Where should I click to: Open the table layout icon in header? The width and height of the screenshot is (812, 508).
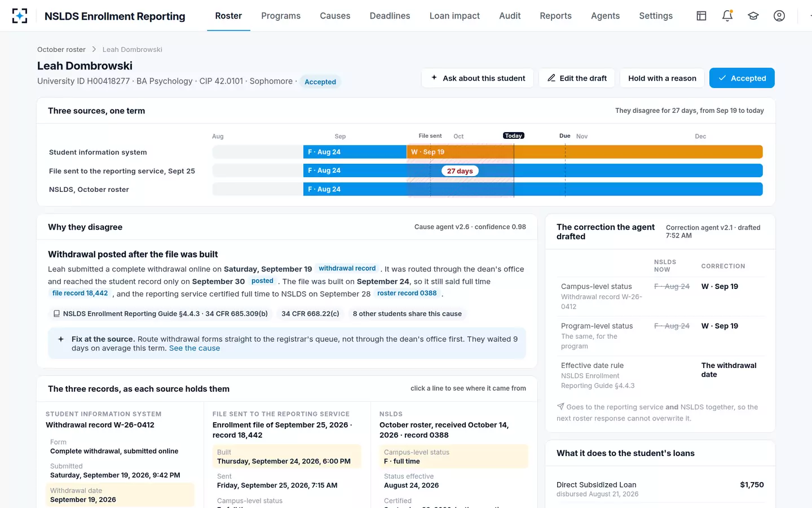click(701, 16)
